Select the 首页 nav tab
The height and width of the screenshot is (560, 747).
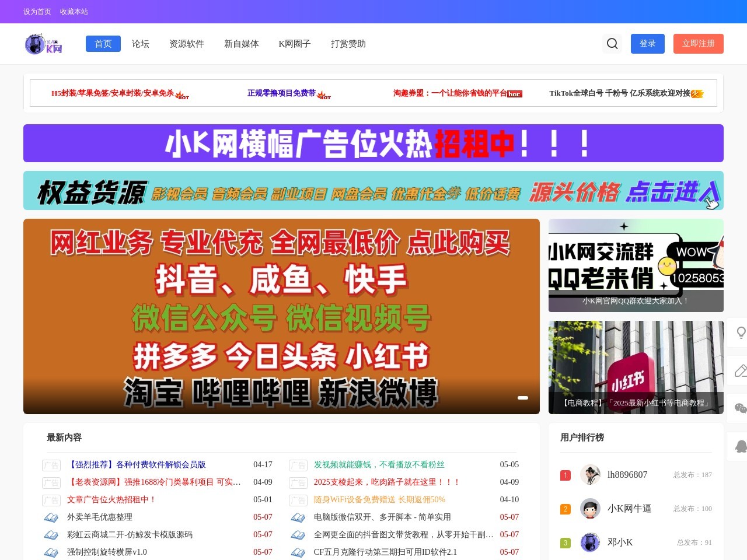click(103, 44)
